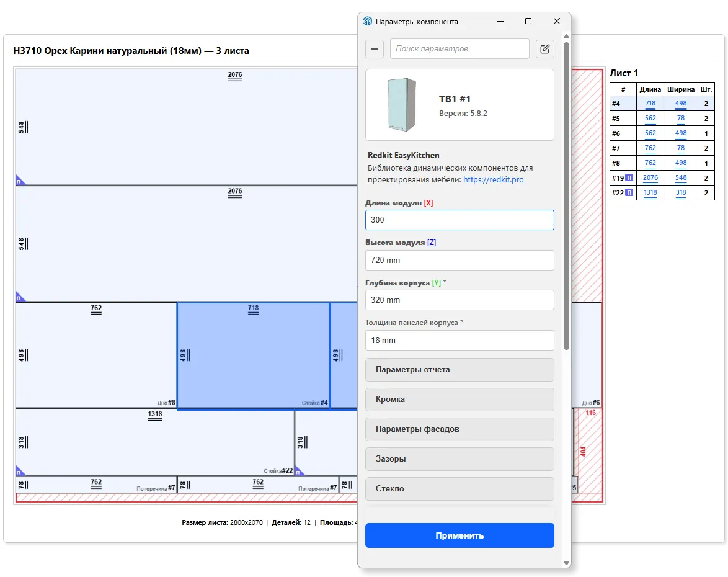
Task: Click the Длина модуля input with 300
Action: tap(459, 220)
